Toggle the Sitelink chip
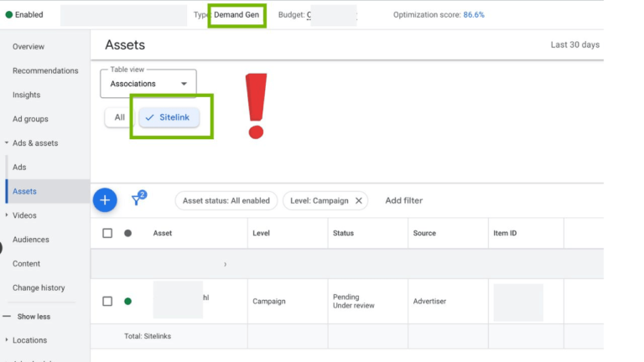644x362 pixels. [x=169, y=117]
